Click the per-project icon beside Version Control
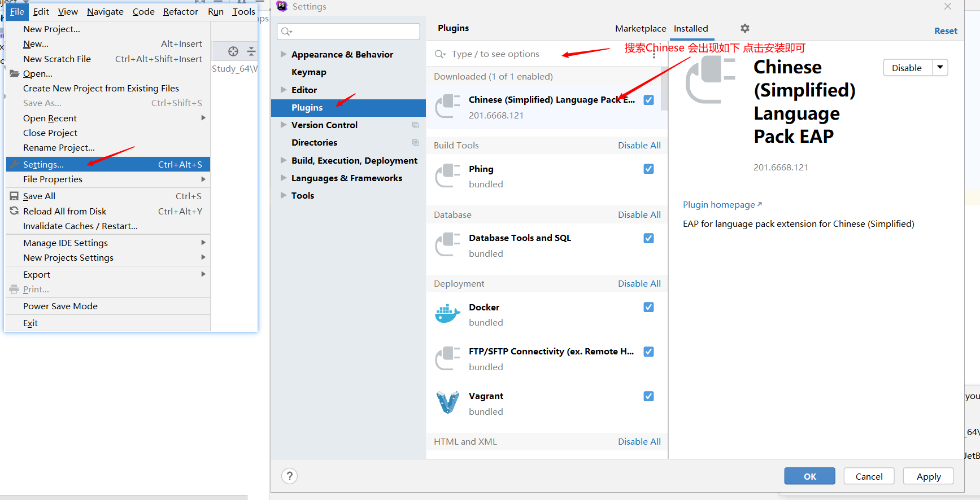The image size is (980, 500). coord(415,125)
